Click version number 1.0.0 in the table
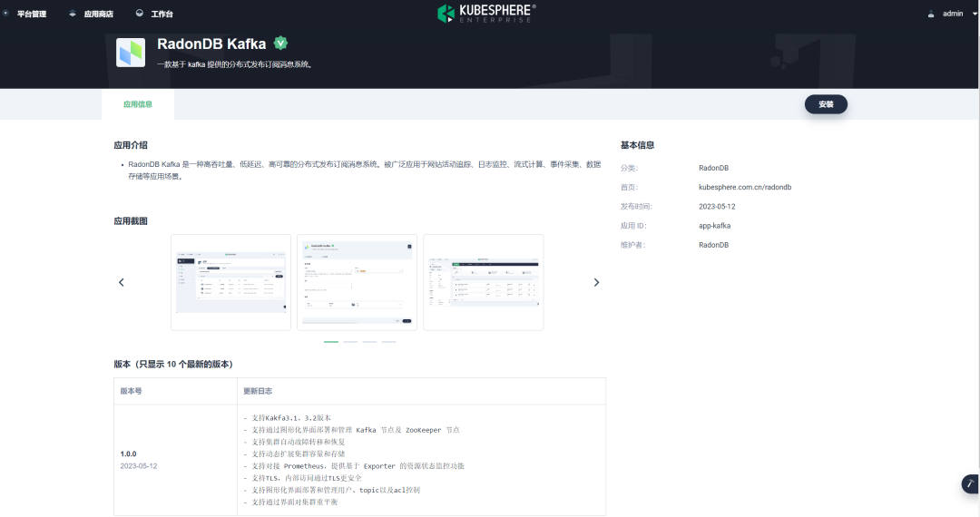Viewport: 980px width, 517px height. pyautogui.click(x=128, y=454)
